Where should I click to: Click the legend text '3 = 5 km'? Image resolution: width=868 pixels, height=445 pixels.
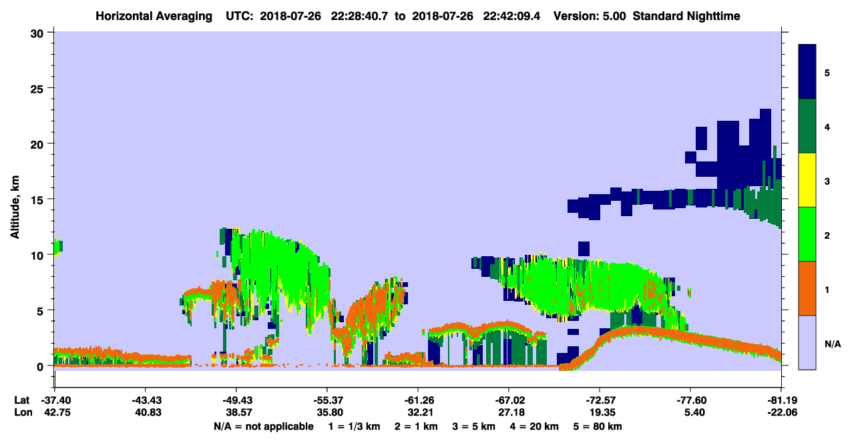tap(474, 426)
